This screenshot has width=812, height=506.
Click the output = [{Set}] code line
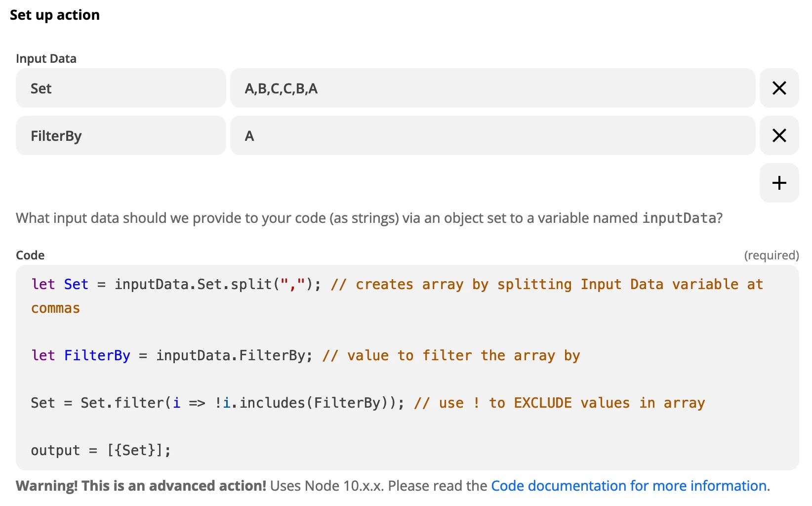[101, 450]
